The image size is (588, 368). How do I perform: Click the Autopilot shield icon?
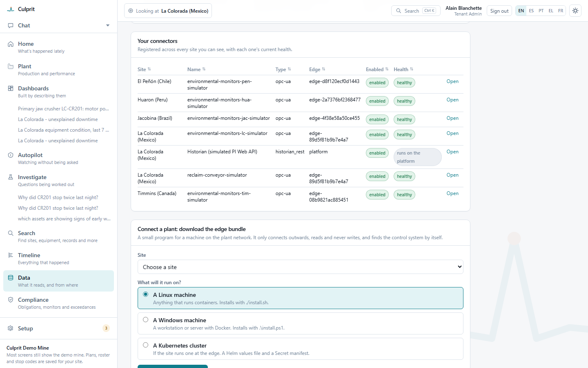[11, 155]
